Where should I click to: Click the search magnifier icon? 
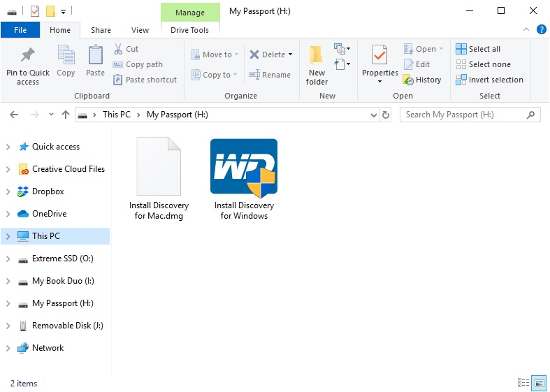[530, 115]
